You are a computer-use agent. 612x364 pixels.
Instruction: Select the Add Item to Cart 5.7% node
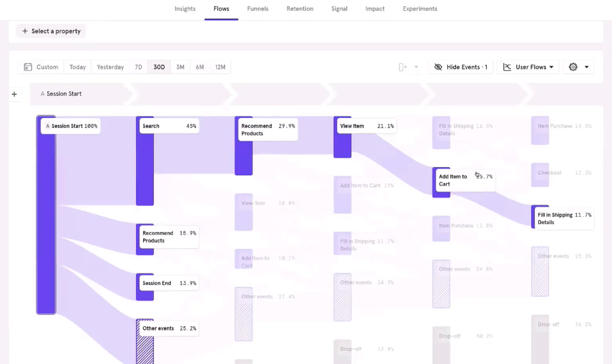(x=465, y=180)
